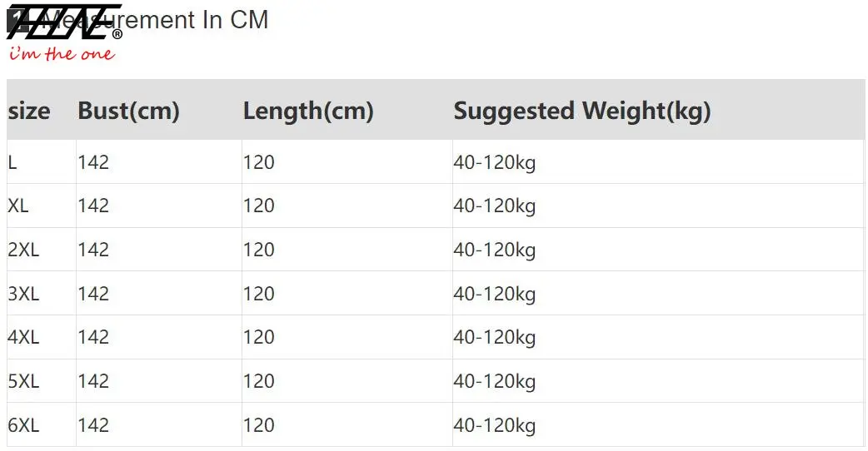Select the L size cell
This screenshot has height=451, width=868.
[12, 162]
